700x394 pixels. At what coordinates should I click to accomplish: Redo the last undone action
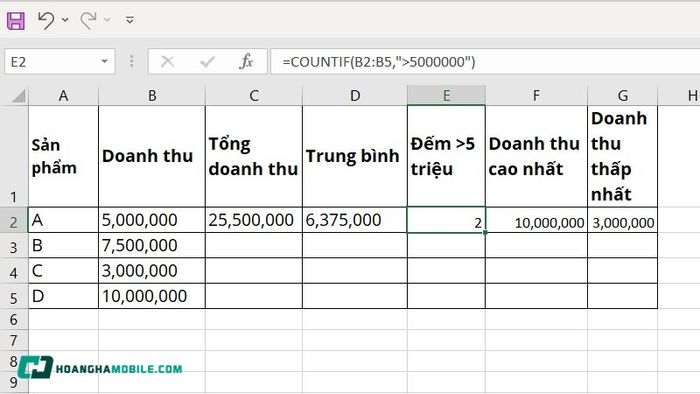coord(88,20)
